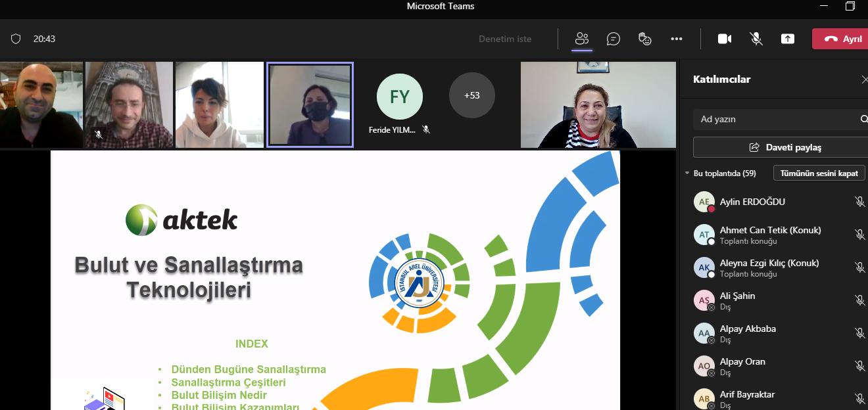Click the Katılımcılar panel heading
The width and height of the screenshot is (868, 410).
(x=721, y=80)
